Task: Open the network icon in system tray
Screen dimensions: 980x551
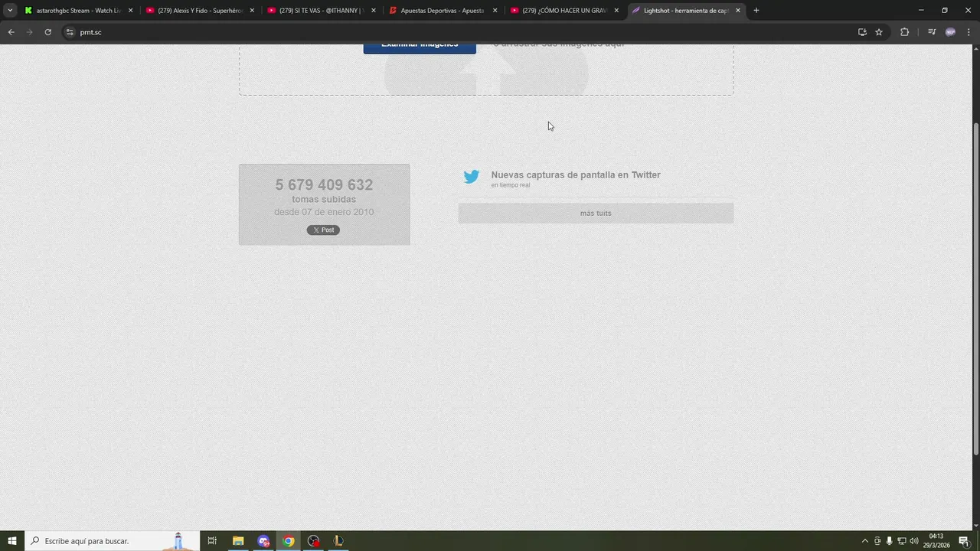Action: coord(902,541)
